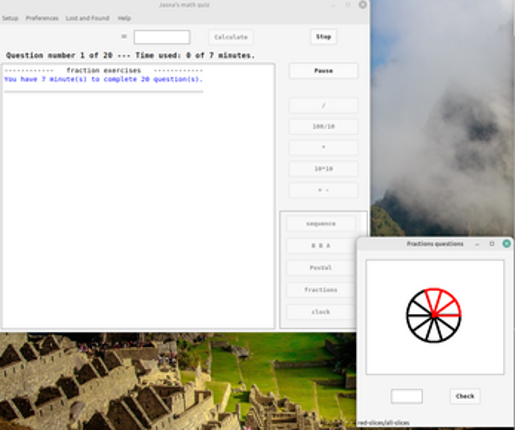This screenshot has width=515, height=430.
Task: Select the '*' multiplication exercise button
Action: [323, 147]
